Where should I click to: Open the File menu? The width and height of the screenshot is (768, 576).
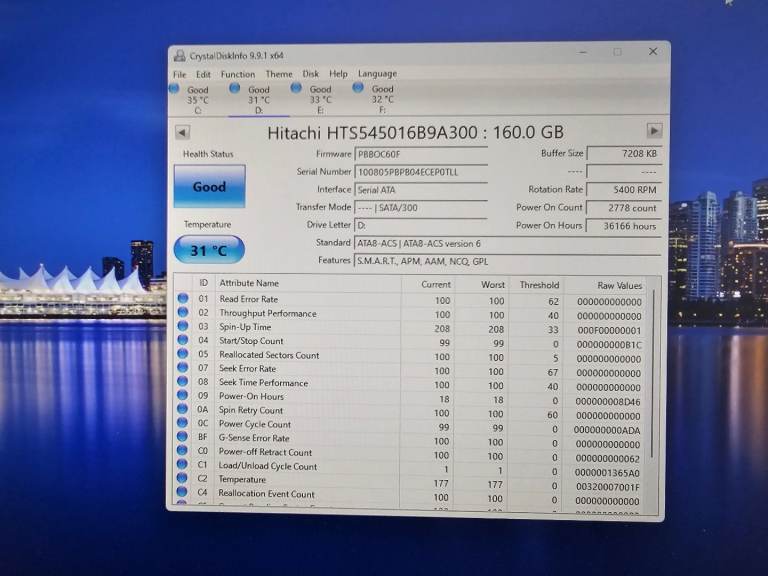(x=179, y=74)
